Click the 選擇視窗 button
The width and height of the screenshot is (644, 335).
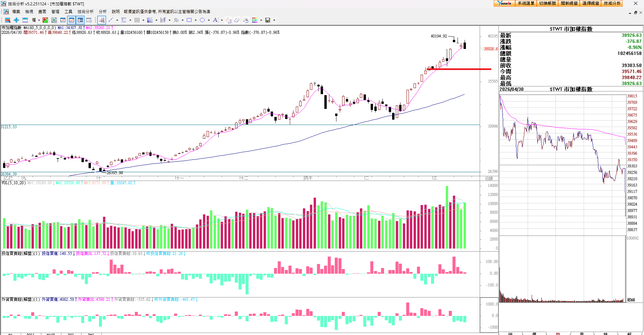(591, 3)
